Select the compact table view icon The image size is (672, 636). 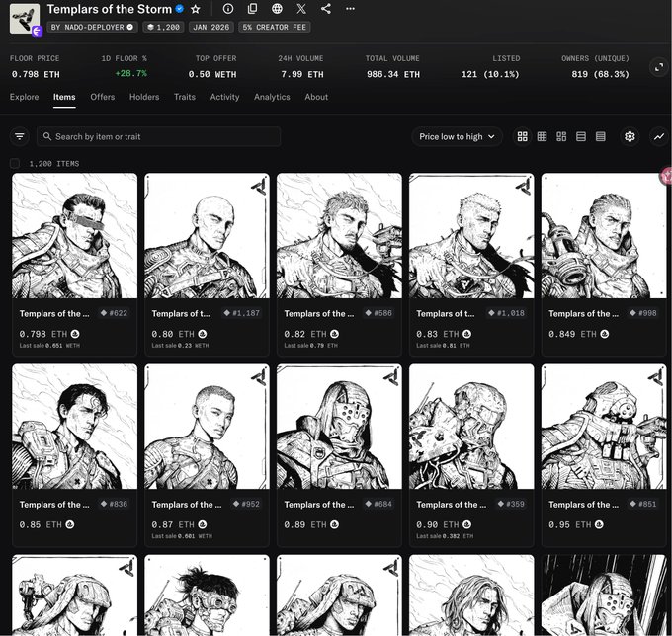coord(601,136)
